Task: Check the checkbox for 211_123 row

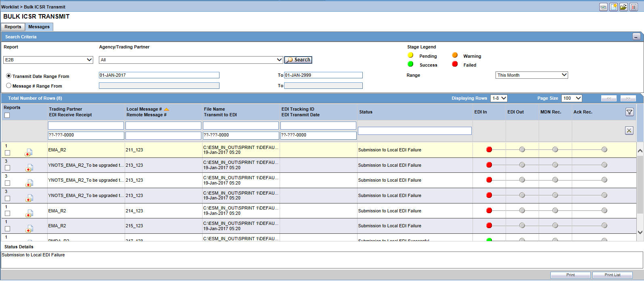Action: coord(7,153)
